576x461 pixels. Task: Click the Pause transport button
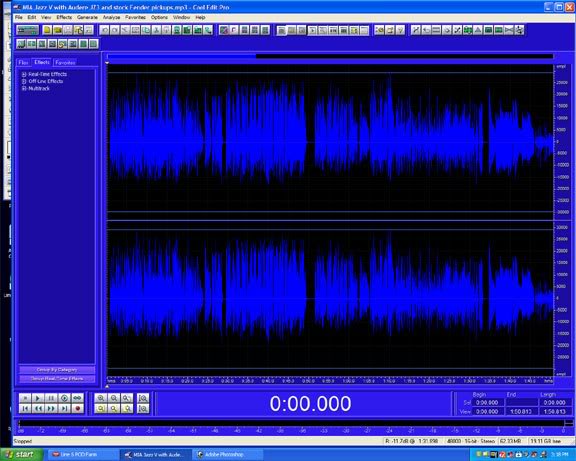(51, 398)
